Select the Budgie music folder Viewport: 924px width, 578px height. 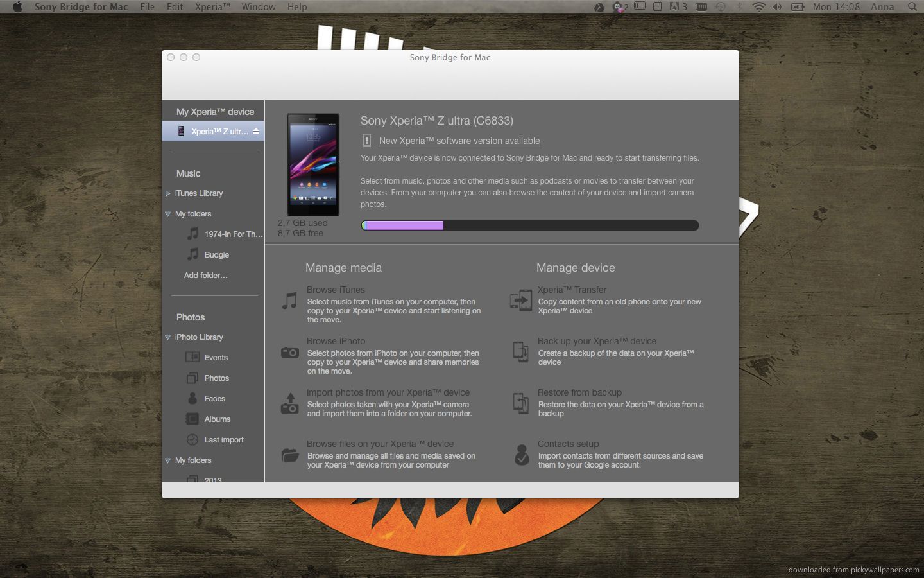pos(217,255)
